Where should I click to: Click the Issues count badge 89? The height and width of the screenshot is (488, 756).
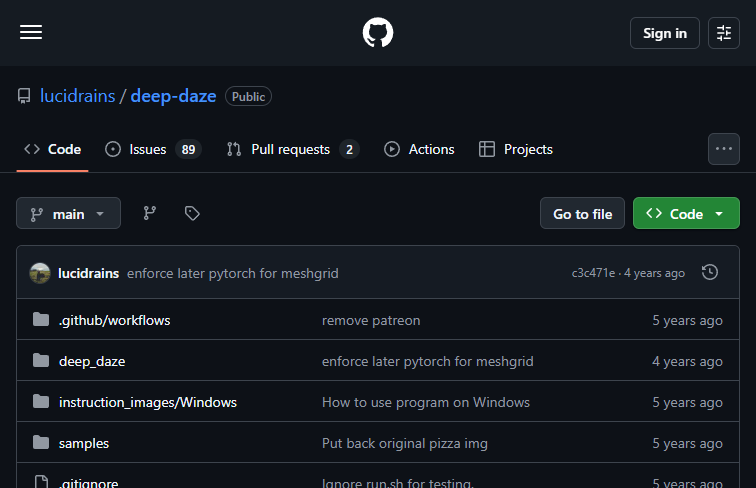coord(189,149)
